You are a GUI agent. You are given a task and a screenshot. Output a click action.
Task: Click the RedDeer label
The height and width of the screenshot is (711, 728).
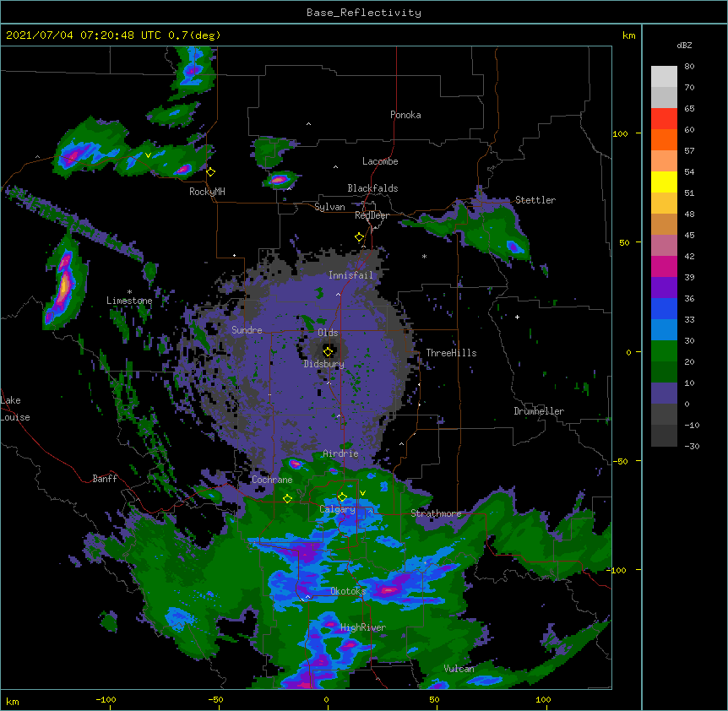(x=372, y=215)
